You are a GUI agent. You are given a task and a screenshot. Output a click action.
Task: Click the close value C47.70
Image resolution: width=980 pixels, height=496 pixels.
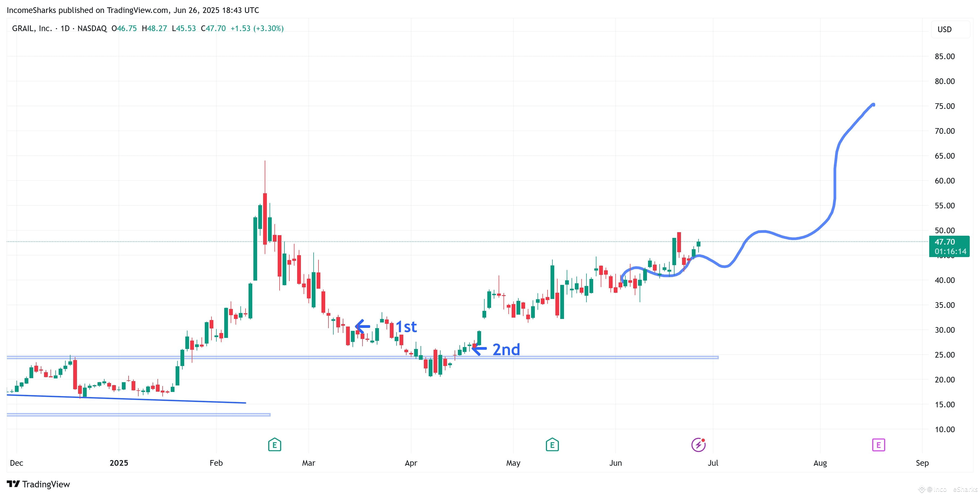[213, 29]
